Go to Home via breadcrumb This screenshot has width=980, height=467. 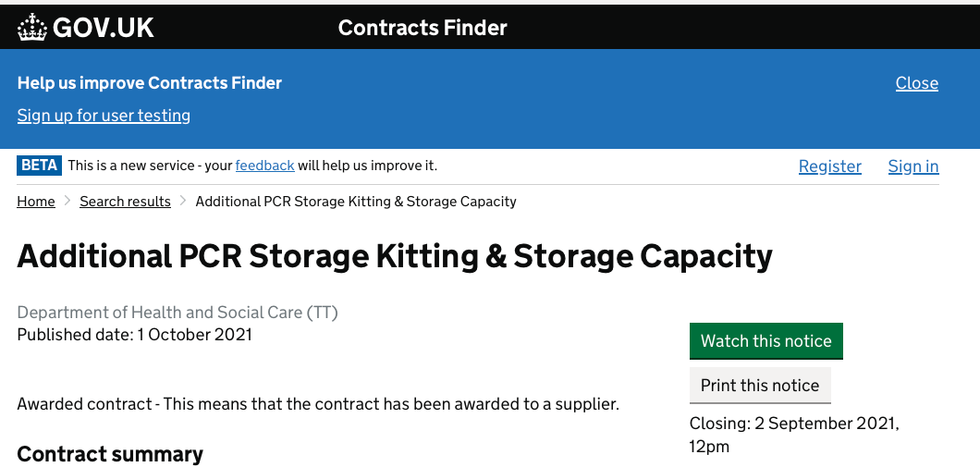[x=36, y=202]
